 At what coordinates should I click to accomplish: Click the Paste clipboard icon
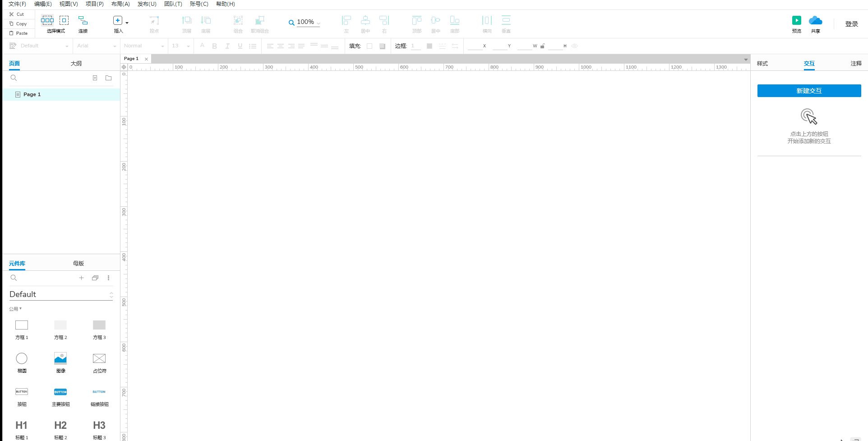[x=12, y=33]
